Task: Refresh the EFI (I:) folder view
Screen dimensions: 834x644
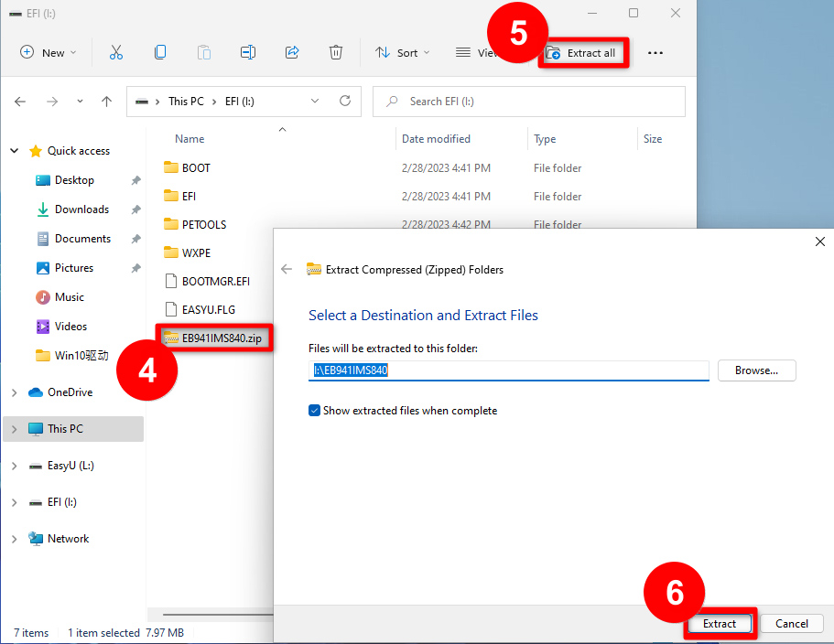Action: 345,101
